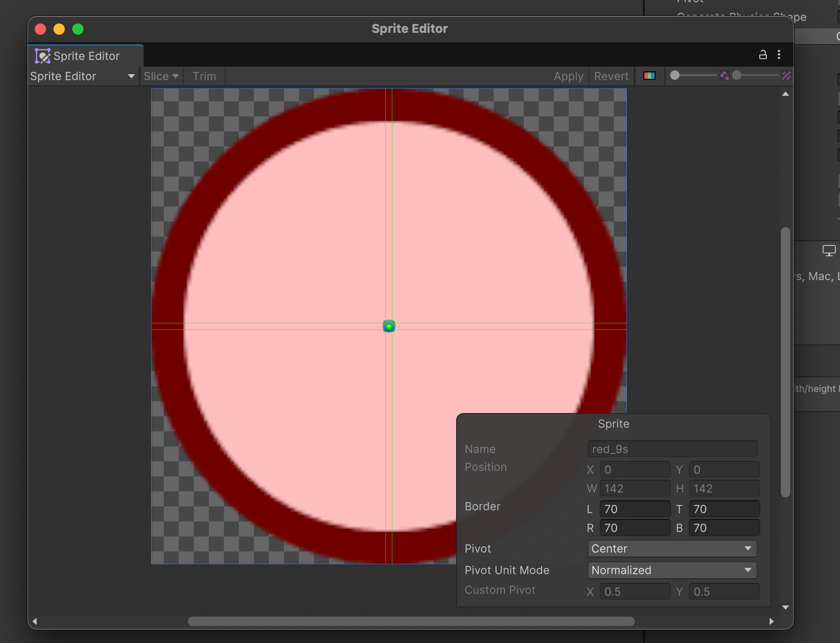Toggle the RGB/alpha color channel view
This screenshot has width=840, height=643.
coord(649,76)
